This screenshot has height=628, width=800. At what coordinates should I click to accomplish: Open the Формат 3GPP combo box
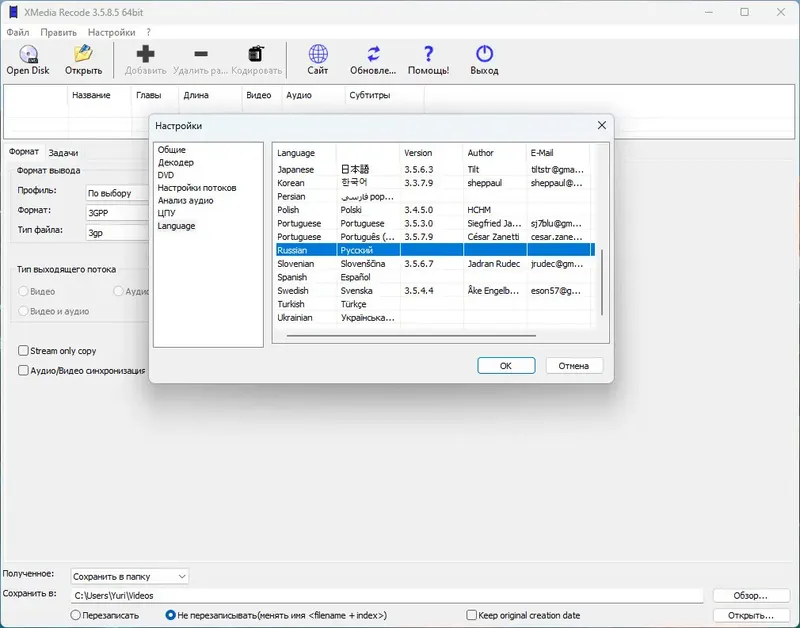(x=118, y=213)
